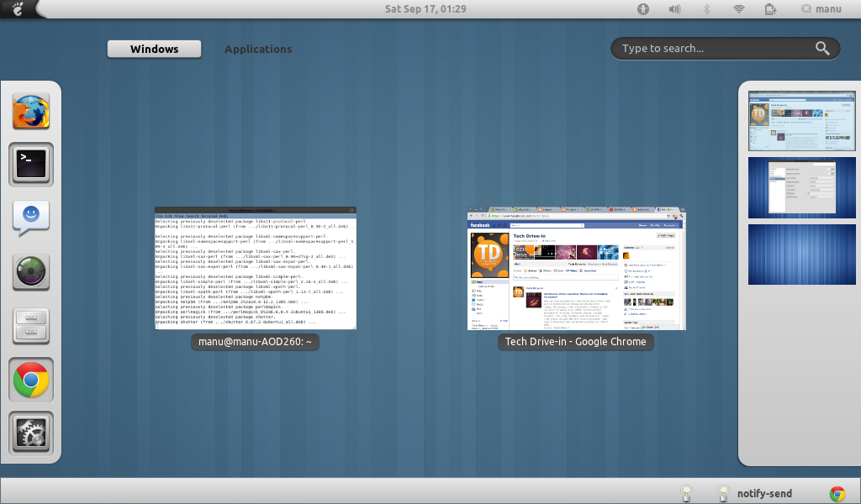861x504 pixels.
Task: Select the Windows tab
Action: click(154, 49)
